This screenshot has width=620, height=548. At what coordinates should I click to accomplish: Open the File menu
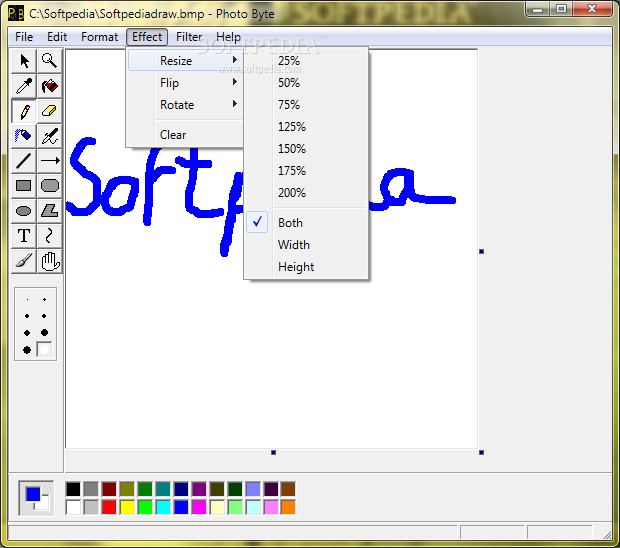pyautogui.click(x=24, y=37)
